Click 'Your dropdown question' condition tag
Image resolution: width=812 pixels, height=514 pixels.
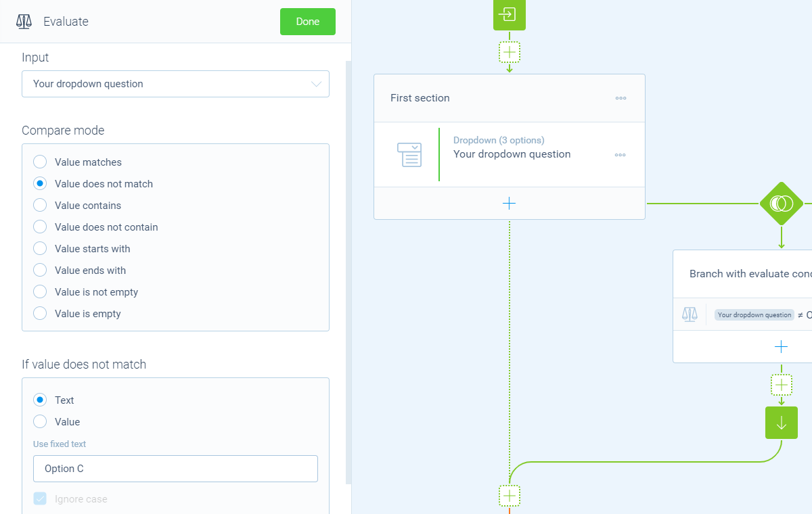[x=754, y=315]
